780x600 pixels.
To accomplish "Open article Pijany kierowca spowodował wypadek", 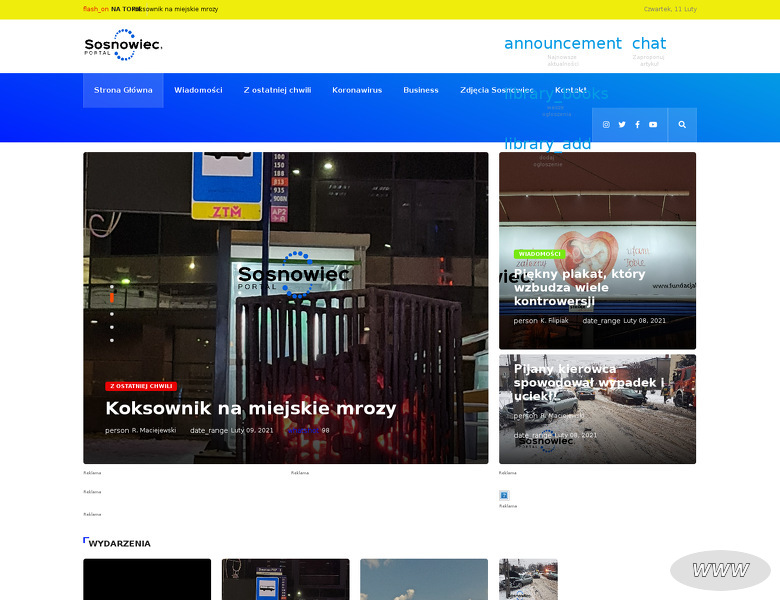I will (x=589, y=383).
